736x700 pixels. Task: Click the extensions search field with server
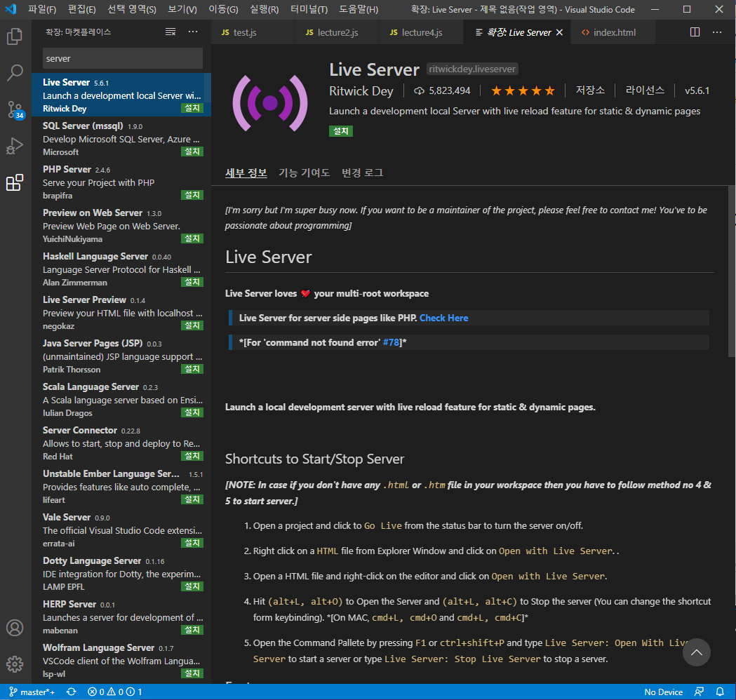pos(123,59)
